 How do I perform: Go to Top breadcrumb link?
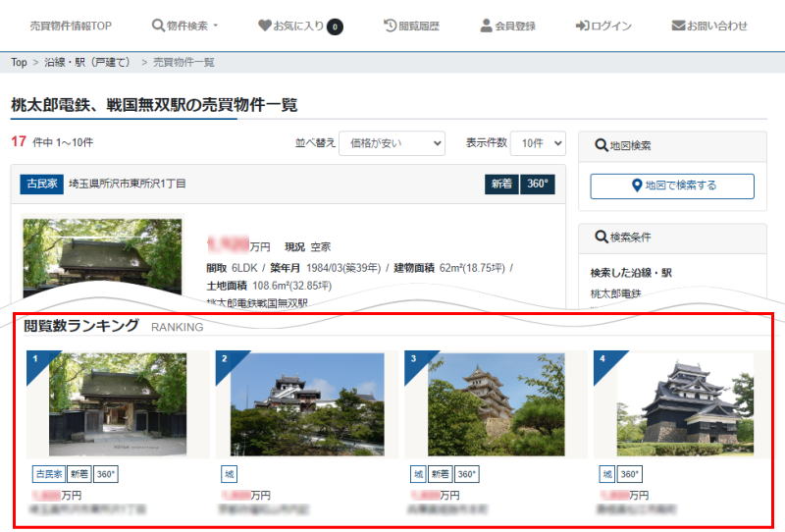pos(19,62)
